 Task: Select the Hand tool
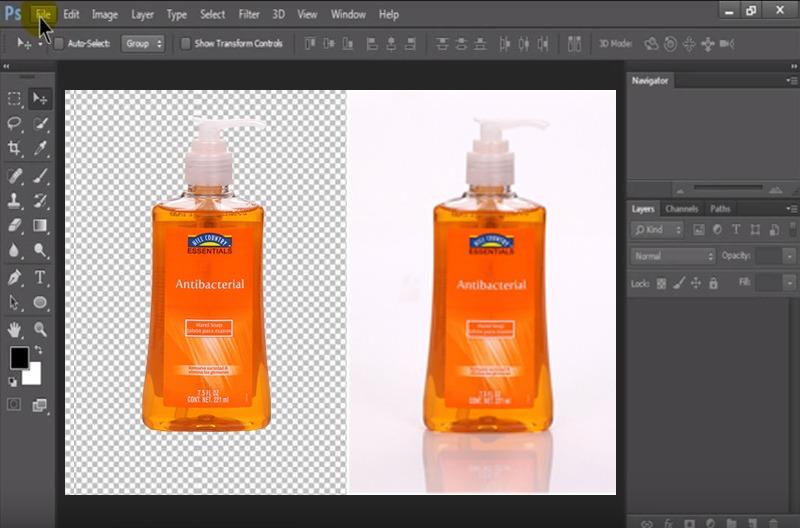[x=14, y=330]
